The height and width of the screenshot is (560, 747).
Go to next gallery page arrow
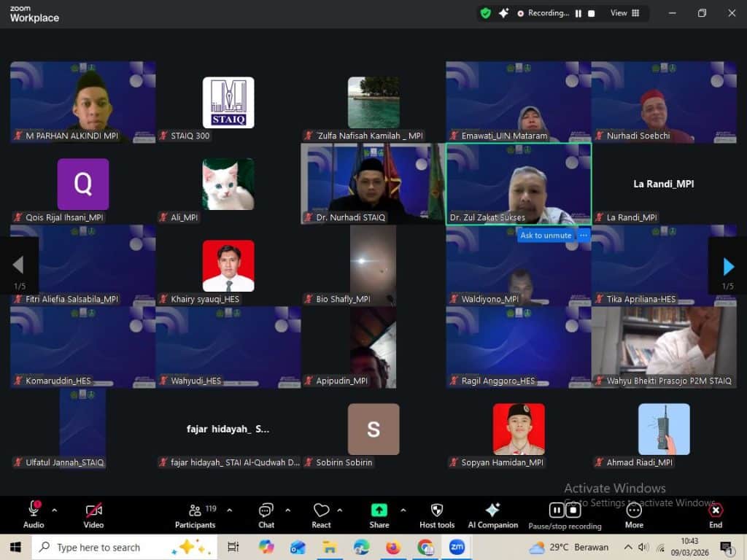click(727, 266)
